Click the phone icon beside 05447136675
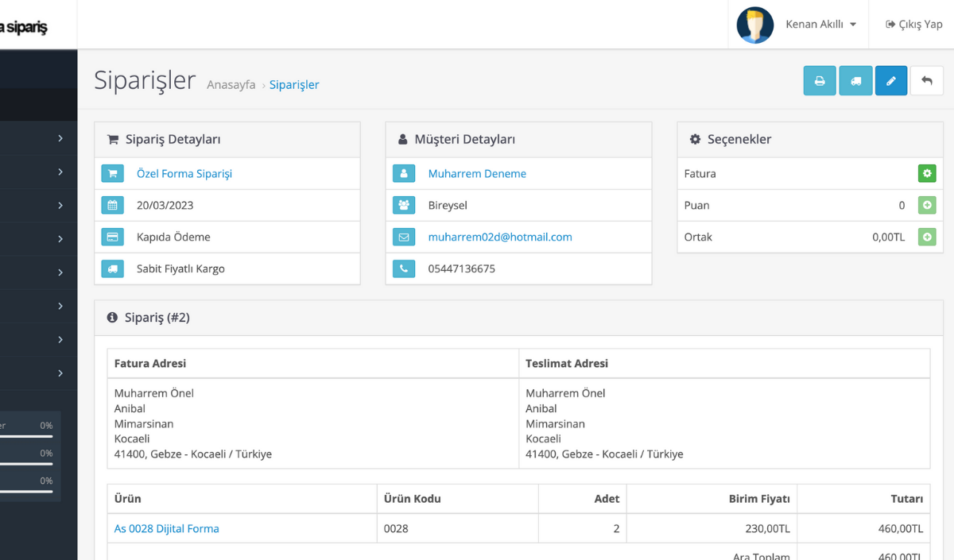954x560 pixels. pyautogui.click(x=404, y=268)
